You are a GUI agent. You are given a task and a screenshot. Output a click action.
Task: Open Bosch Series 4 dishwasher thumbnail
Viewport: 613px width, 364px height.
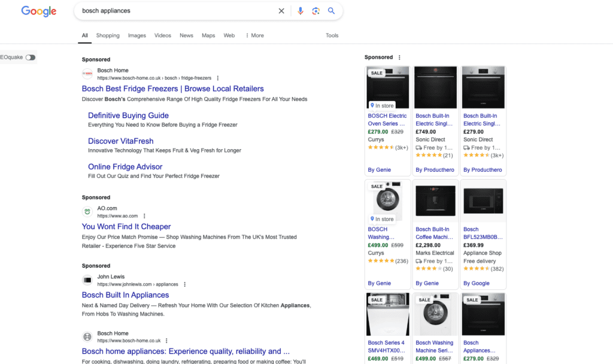(x=388, y=314)
